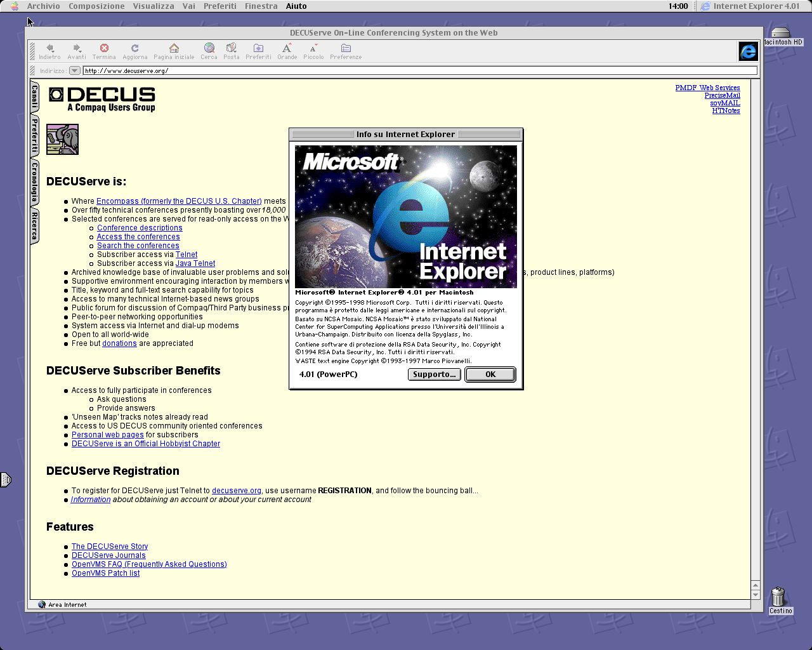This screenshot has width=812, height=650.
Task: Reload page with Aggiorna button
Action: coord(135,51)
